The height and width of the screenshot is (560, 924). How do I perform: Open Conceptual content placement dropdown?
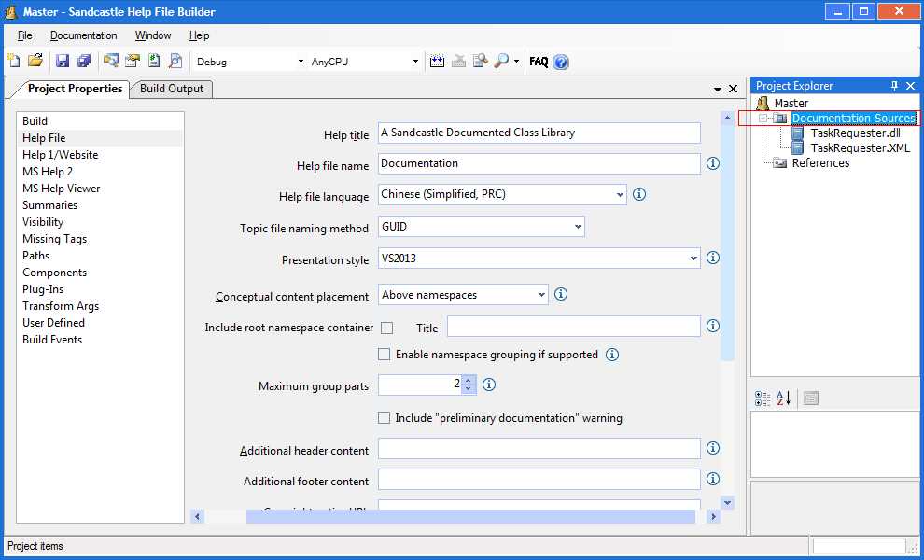coord(541,295)
